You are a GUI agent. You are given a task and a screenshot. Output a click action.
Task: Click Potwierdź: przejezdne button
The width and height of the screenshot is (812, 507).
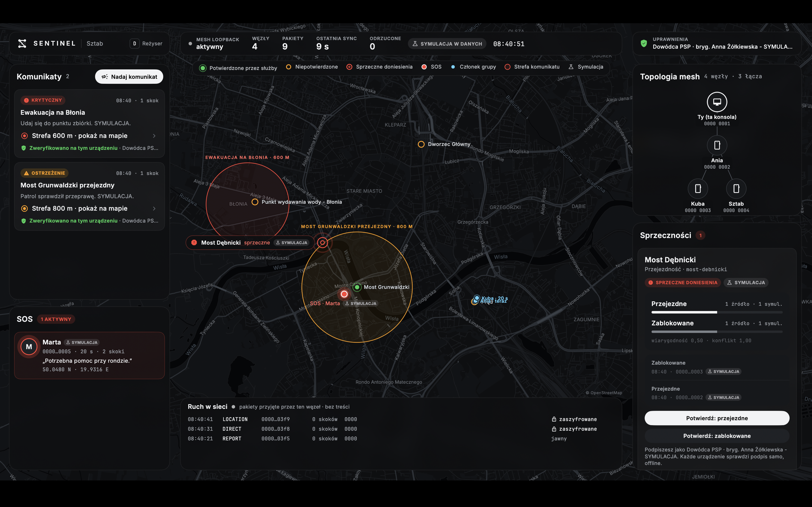pos(717,418)
